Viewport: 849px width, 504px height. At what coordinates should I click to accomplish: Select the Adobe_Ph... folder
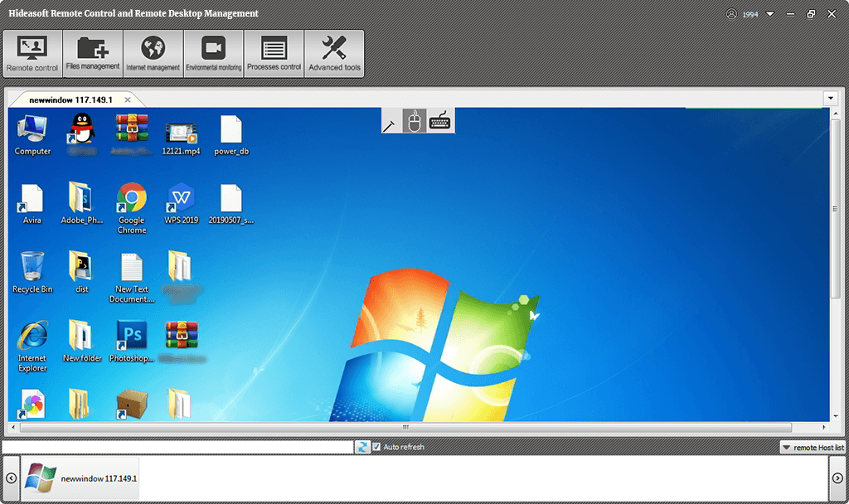coord(82,204)
